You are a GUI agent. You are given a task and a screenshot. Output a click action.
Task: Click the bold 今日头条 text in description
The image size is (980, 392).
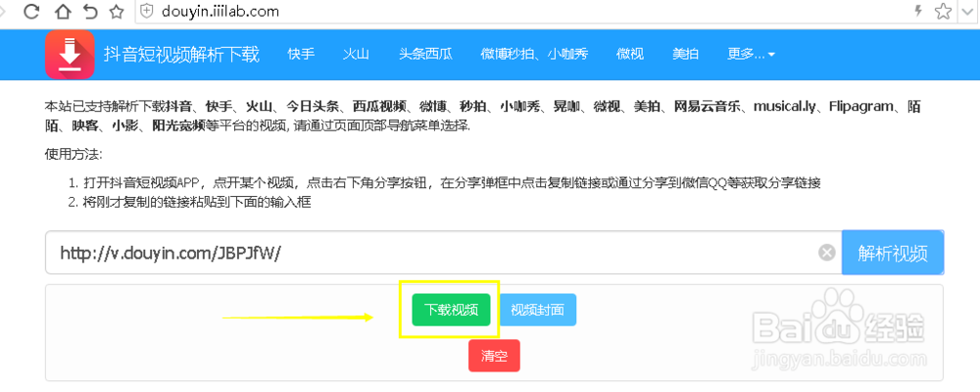click(x=313, y=106)
